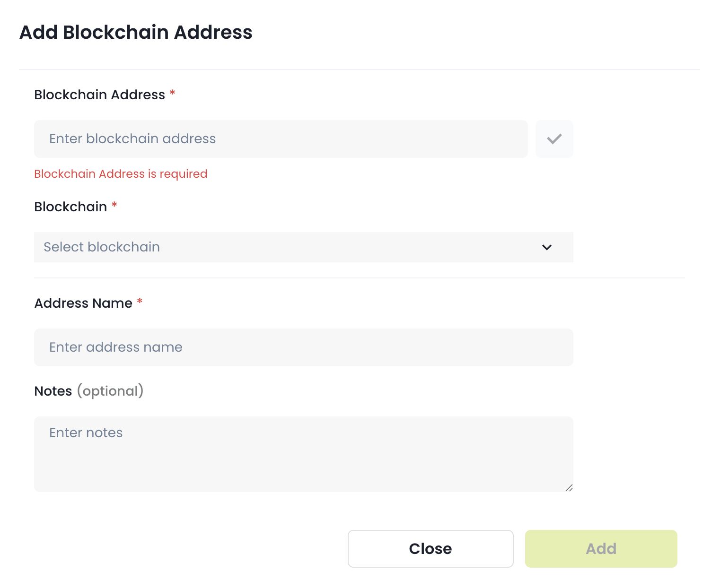Click the resize handle on the Notes textarea
This screenshot has width=720, height=588.
tap(569, 488)
